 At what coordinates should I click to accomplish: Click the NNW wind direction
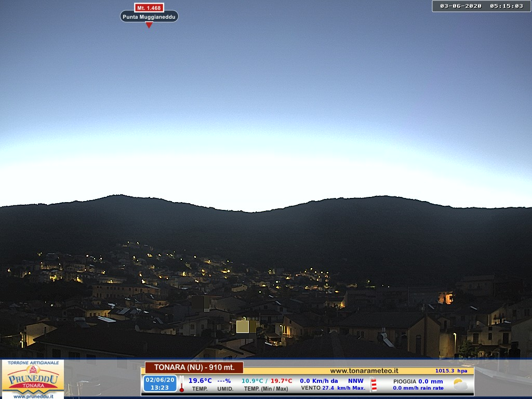click(x=355, y=381)
